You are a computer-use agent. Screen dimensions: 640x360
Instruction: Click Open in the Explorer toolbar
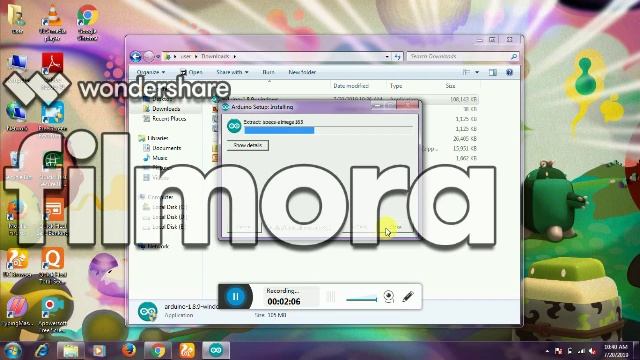191,72
